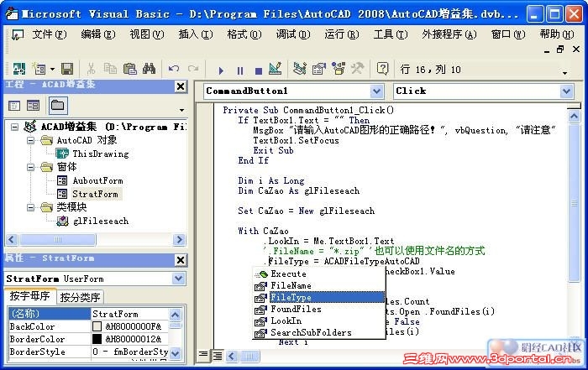Viewport: 588px width, 370px height.
Task: Click the Copy icon in the toolbar
Action: point(110,69)
